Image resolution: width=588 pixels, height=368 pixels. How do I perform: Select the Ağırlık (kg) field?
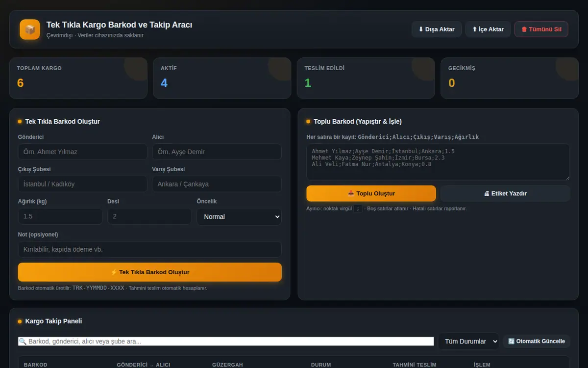(x=60, y=216)
